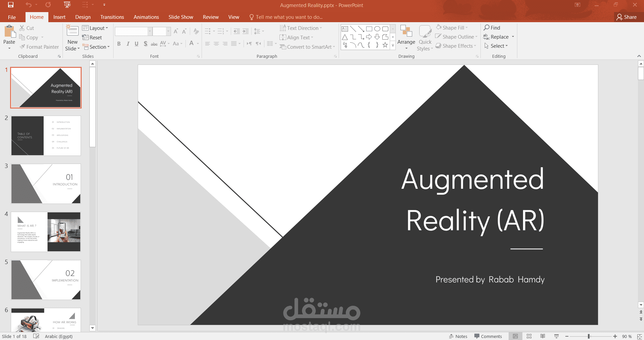The image size is (644, 340).
Task: Toggle strikethrough text formatting
Action: [x=154, y=44]
